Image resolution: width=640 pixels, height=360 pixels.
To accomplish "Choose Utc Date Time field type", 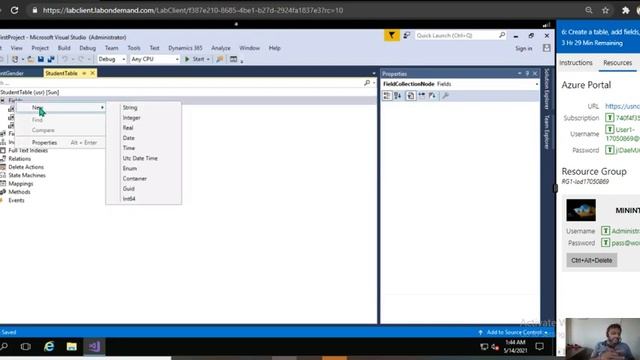I will [140, 158].
